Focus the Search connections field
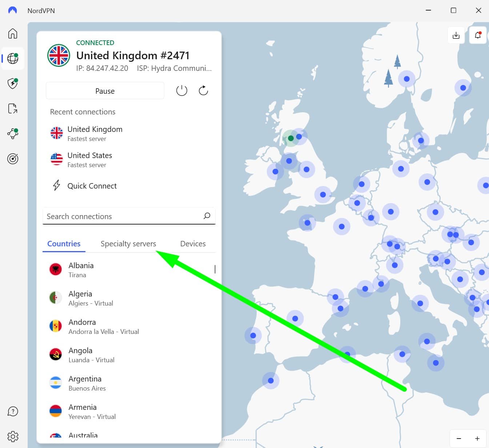 [x=129, y=216]
